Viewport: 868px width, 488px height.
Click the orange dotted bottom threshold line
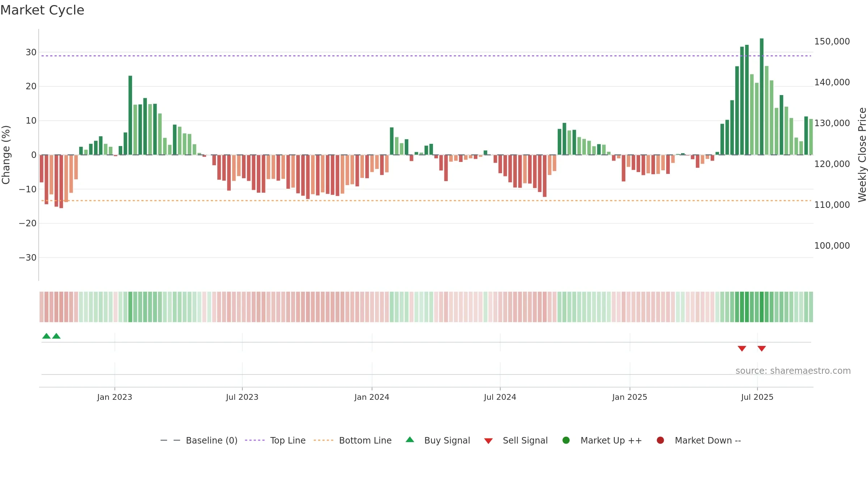(426, 201)
